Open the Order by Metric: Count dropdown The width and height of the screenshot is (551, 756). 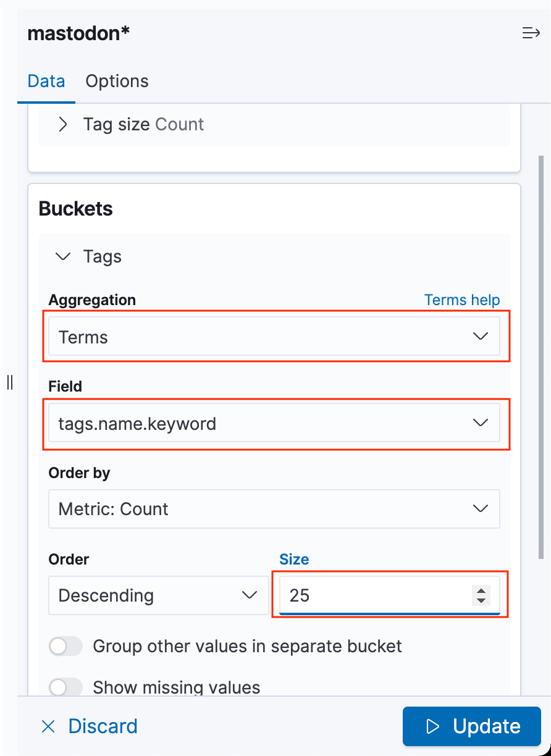(x=274, y=509)
